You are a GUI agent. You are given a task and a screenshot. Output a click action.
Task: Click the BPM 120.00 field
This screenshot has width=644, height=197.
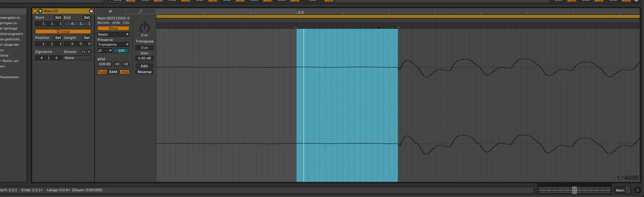point(105,64)
